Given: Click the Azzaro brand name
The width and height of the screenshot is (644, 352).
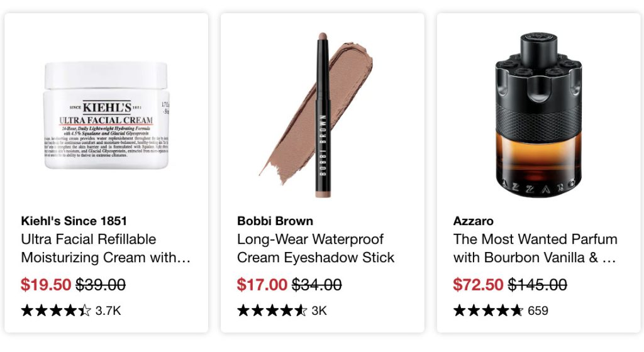Looking at the screenshot, I should tap(473, 221).
